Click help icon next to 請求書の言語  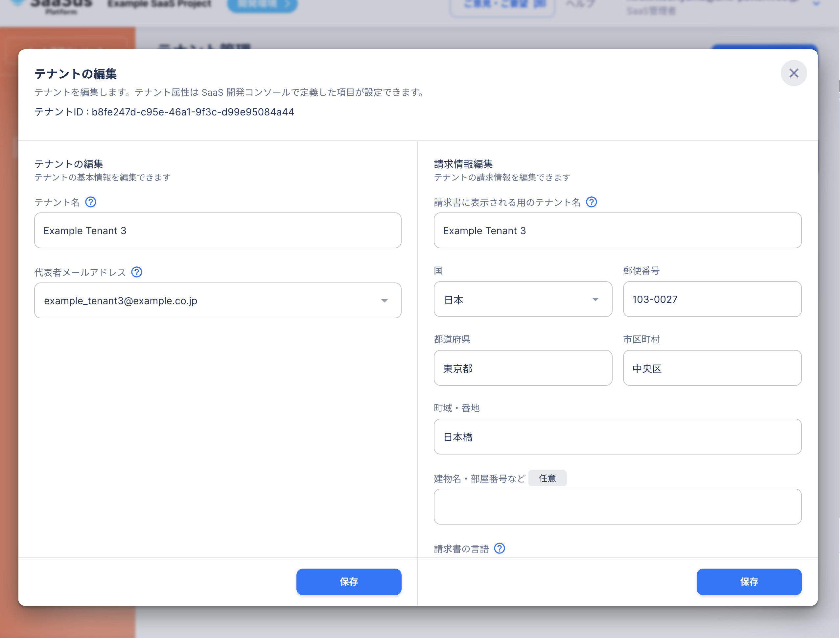(x=500, y=548)
